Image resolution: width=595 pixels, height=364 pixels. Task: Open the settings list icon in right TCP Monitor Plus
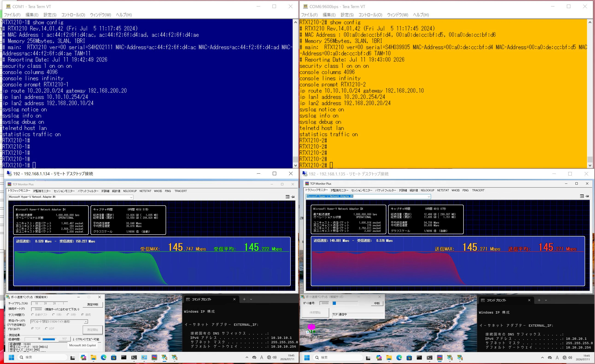582,196
